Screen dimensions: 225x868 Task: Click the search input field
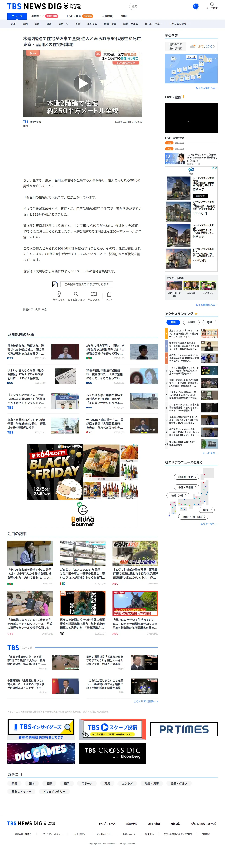161,6
